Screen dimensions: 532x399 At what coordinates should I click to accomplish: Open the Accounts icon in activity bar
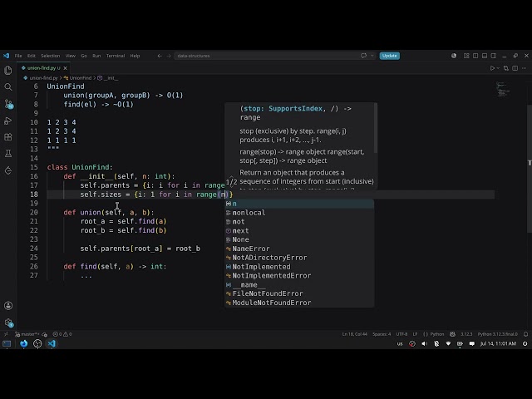[x=8, y=306]
